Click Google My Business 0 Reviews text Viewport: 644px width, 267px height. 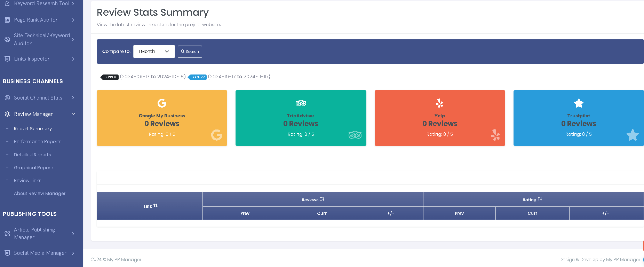162,124
